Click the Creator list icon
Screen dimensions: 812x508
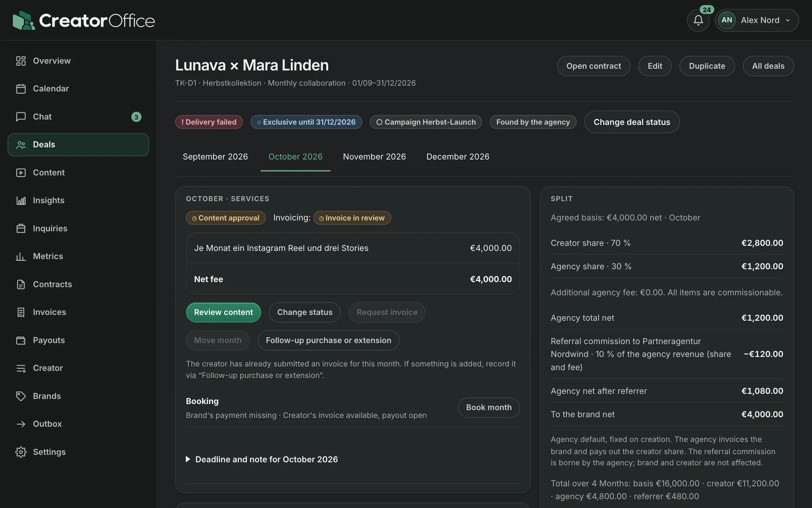[x=21, y=368]
